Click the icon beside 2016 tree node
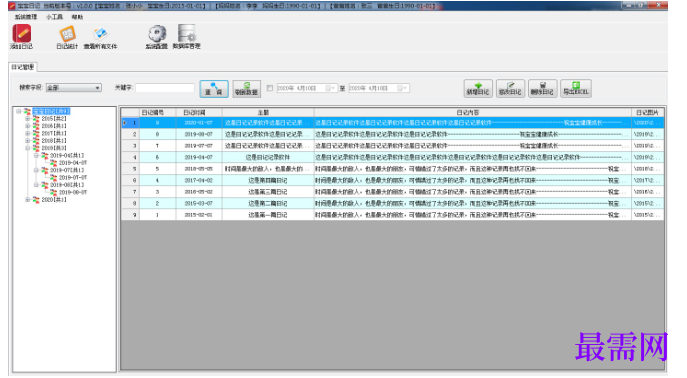687x378 pixels. 36,126
